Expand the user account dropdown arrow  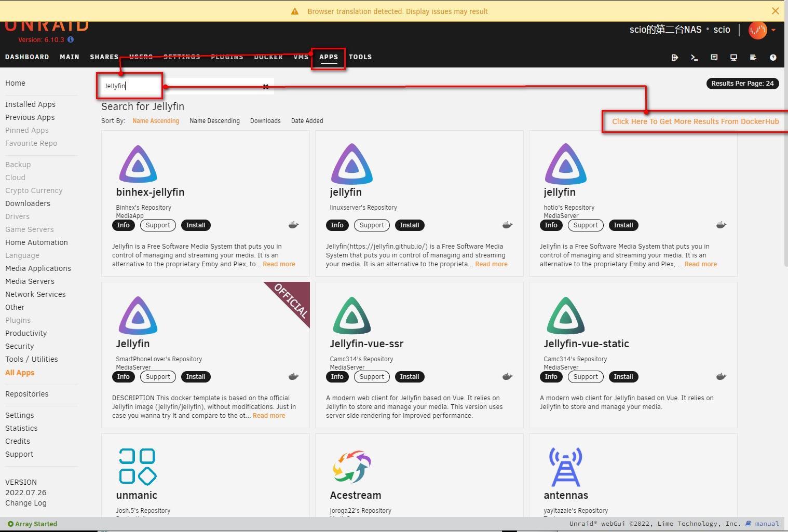(x=773, y=30)
